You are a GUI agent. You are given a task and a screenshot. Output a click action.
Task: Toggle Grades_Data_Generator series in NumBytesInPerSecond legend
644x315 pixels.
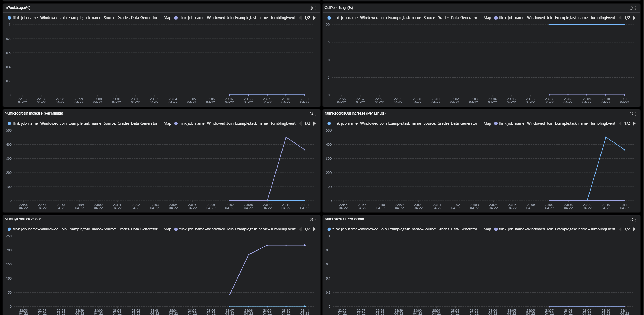91,229
